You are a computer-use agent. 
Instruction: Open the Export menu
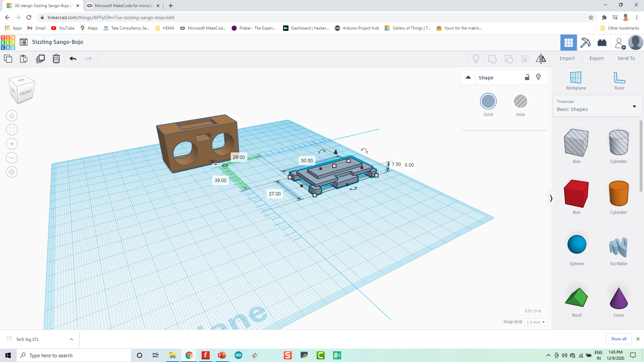pyautogui.click(x=596, y=58)
